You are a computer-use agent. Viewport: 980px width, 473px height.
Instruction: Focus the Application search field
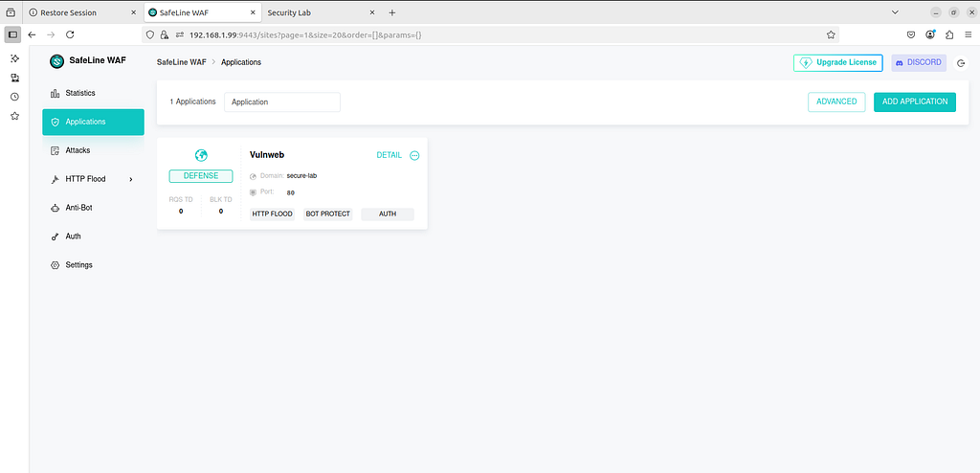pos(282,102)
